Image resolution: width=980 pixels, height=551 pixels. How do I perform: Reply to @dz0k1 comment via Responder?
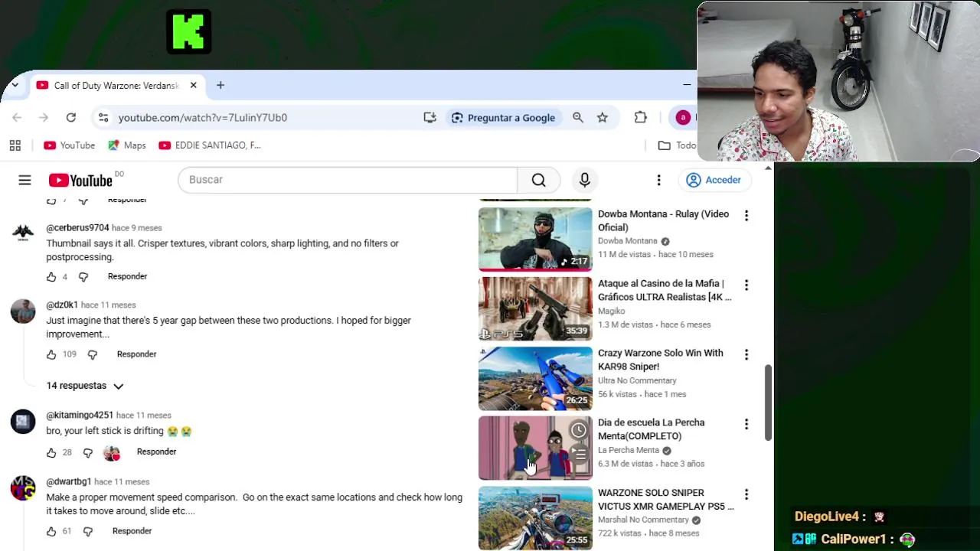(x=136, y=354)
